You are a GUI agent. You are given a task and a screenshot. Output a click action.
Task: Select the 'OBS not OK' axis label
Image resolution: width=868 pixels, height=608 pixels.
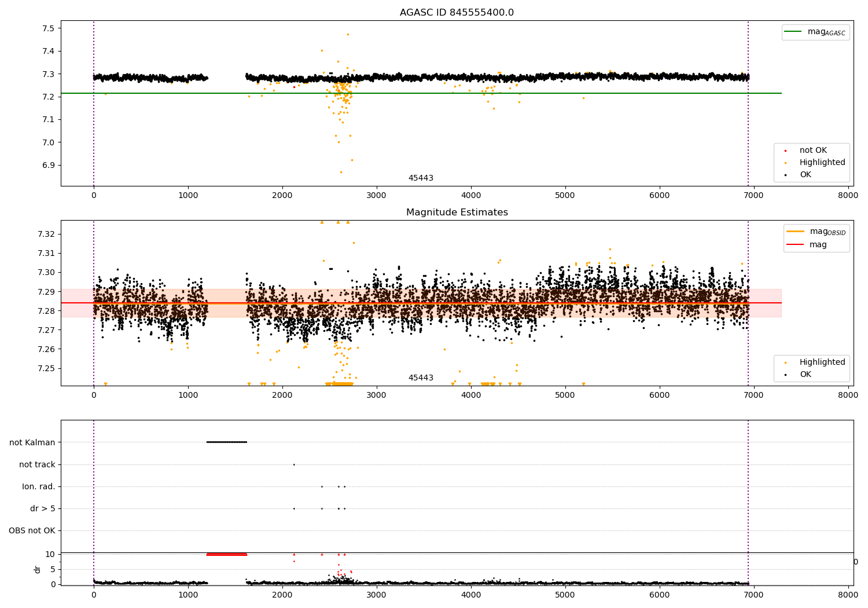point(32,530)
